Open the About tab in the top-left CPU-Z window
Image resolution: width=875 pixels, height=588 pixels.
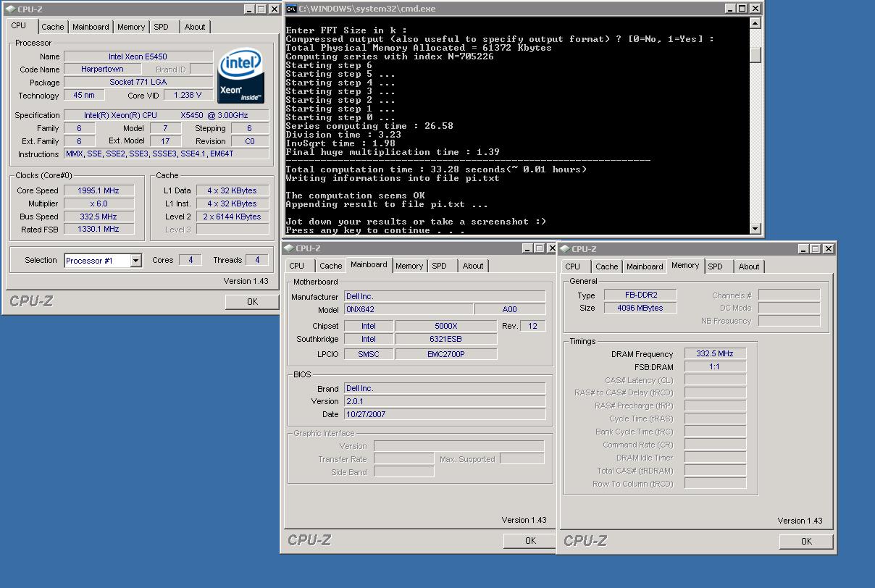point(195,27)
